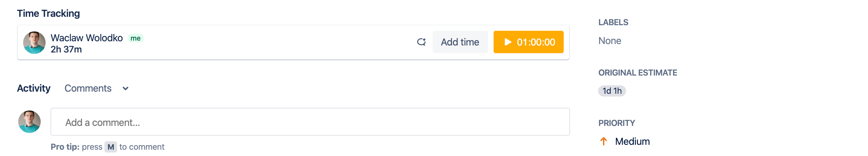Open the Medium priority value
This screenshot has height=156, width=868.
[x=632, y=141]
